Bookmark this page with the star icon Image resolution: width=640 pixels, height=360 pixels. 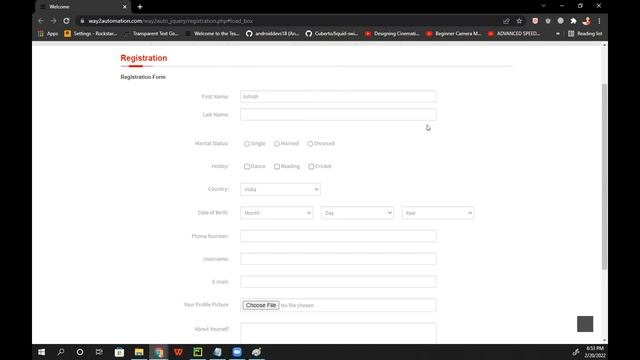(519, 21)
